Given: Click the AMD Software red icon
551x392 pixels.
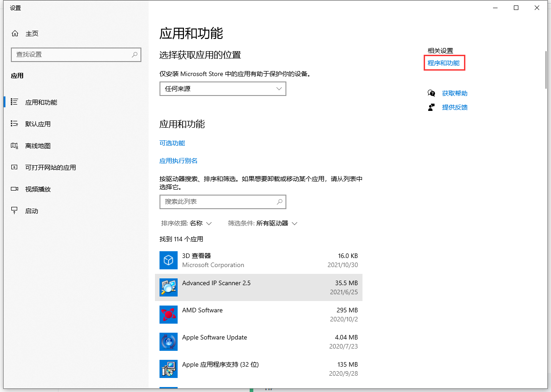Looking at the screenshot, I should pos(169,315).
